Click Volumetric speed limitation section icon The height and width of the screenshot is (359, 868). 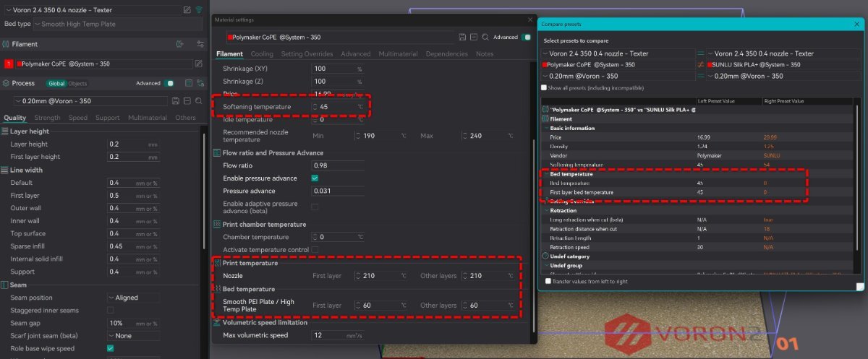point(216,322)
